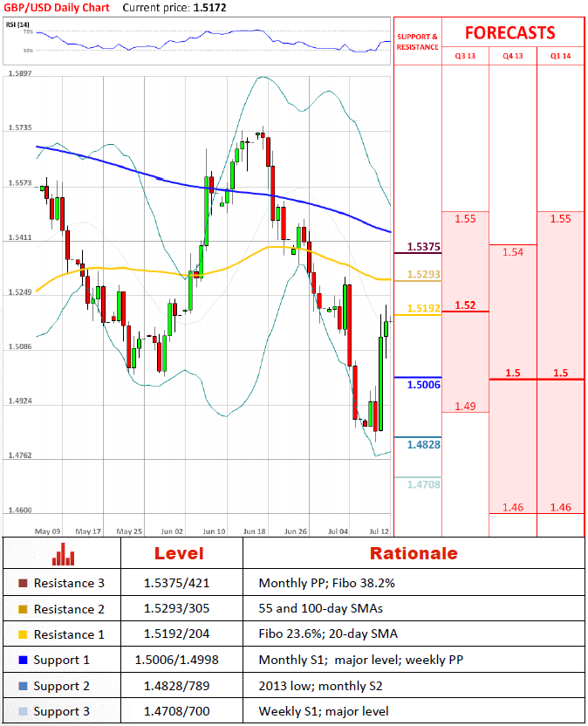588x726 pixels.
Task: Click the 1.5006 support level label
Action: tap(423, 385)
